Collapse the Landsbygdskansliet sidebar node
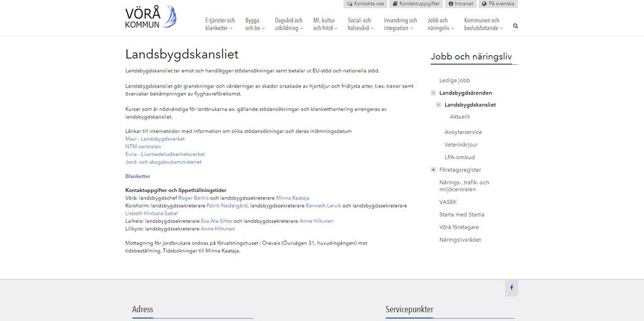This screenshot has height=321, width=644. click(438, 105)
